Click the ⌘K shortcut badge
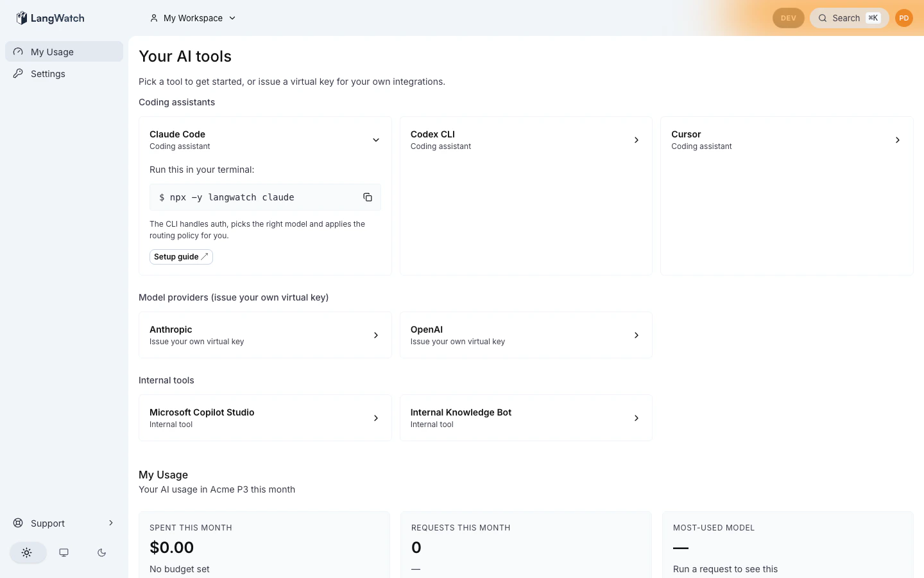Screen dimensions: 924x578 (x=873, y=18)
